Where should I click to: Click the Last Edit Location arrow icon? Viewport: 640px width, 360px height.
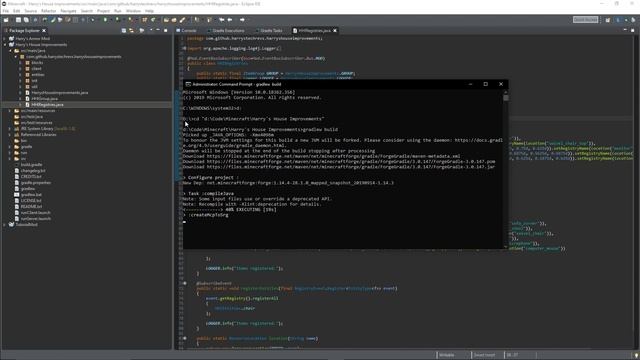coord(222,20)
